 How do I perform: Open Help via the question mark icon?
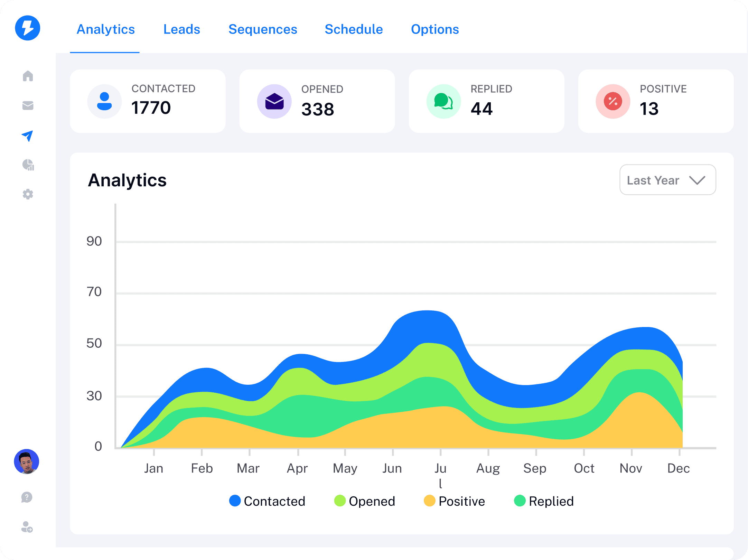26,498
